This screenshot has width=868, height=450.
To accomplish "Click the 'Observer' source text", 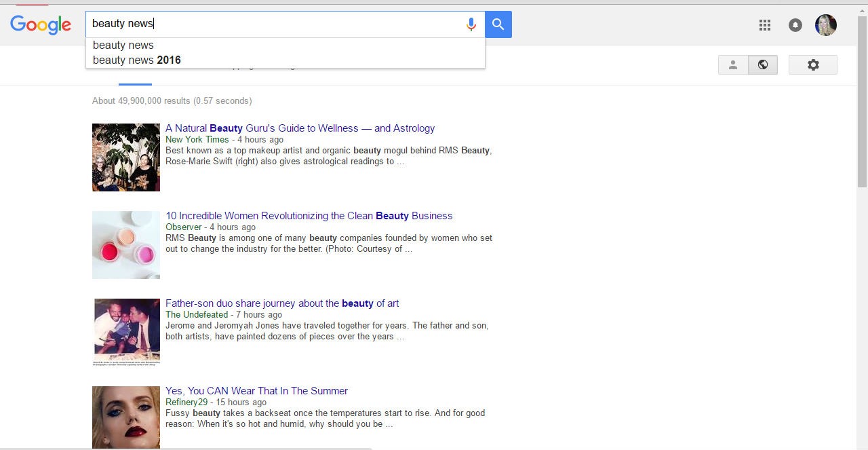I will click(x=183, y=227).
